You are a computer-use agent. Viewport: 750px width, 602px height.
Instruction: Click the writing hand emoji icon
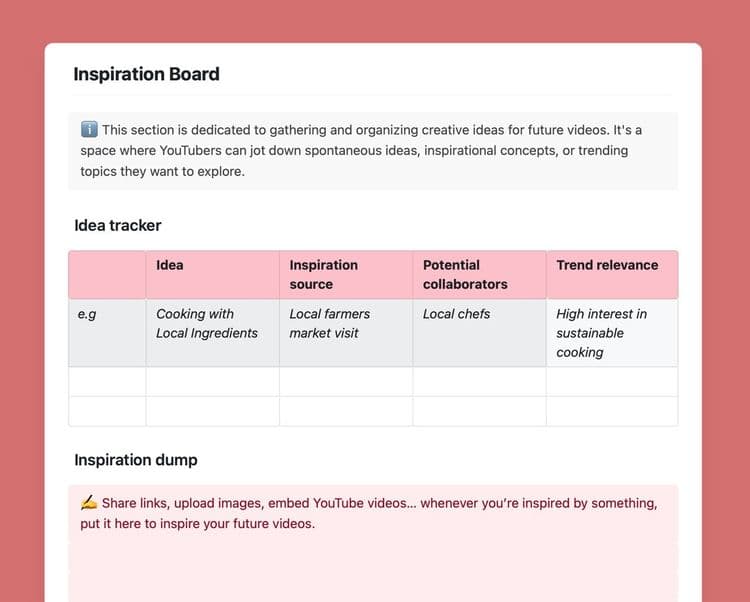coord(89,503)
